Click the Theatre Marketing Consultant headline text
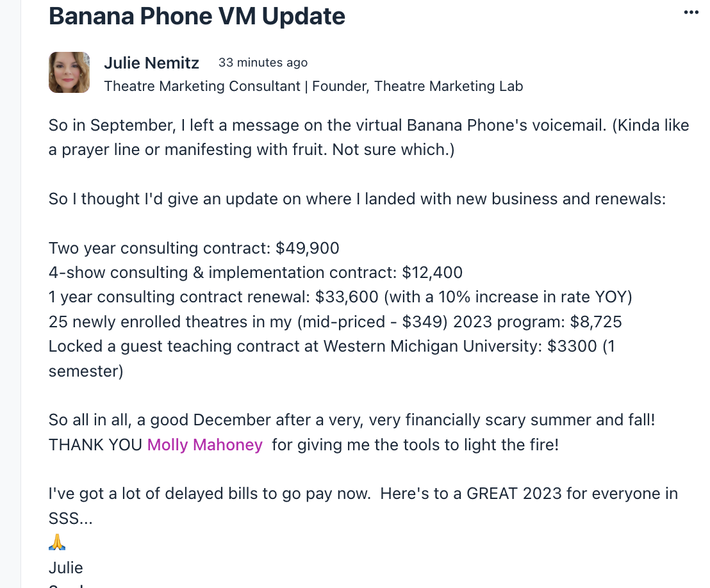Image resolution: width=710 pixels, height=588 pixels. pos(313,86)
